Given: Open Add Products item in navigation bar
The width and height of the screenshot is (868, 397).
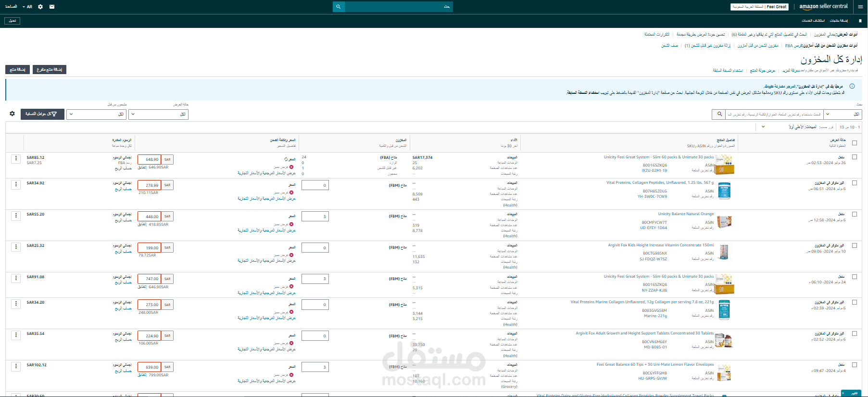Looking at the screenshot, I should (839, 21).
